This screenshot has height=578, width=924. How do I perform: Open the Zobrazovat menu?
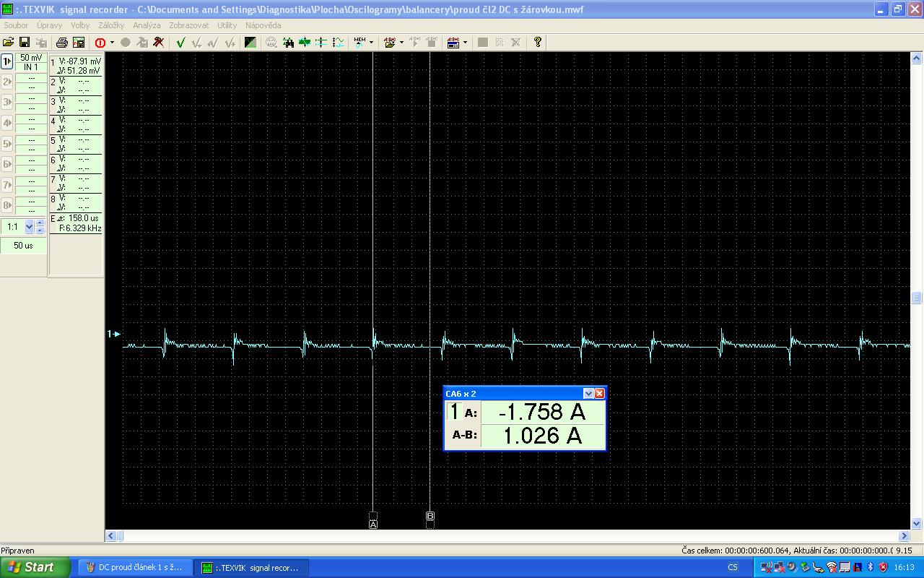[x=188, y=25]
